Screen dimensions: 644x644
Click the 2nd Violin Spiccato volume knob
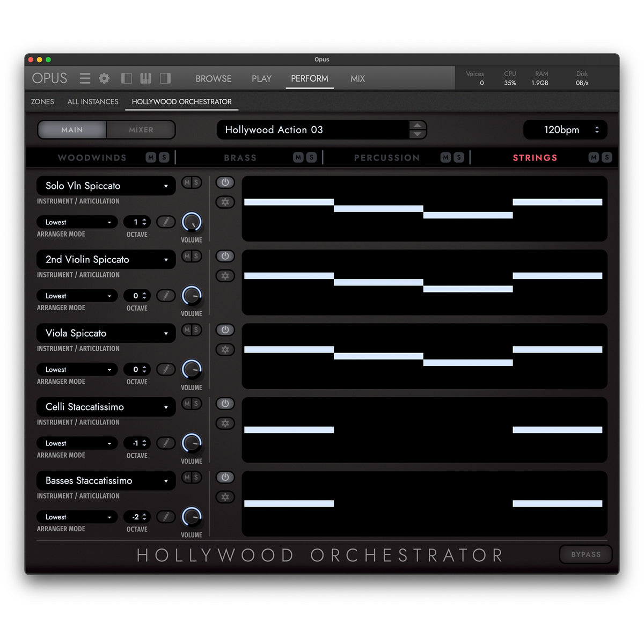[x=192, y=295]
